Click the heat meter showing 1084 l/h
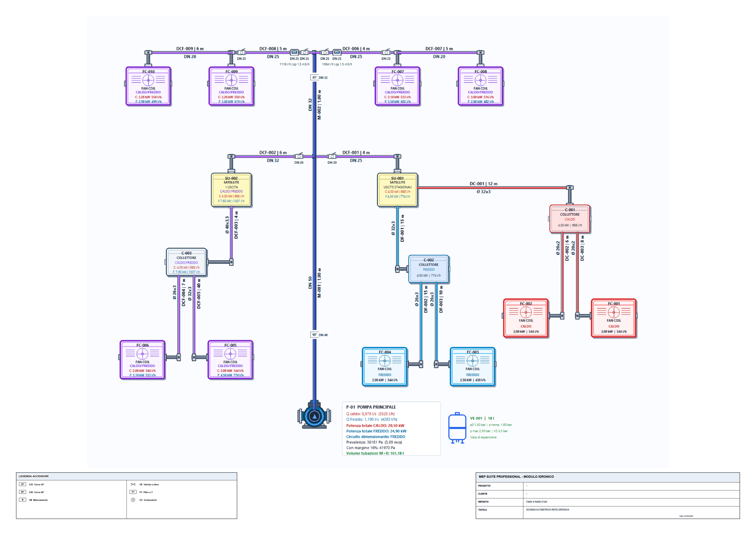 [337, 52]
